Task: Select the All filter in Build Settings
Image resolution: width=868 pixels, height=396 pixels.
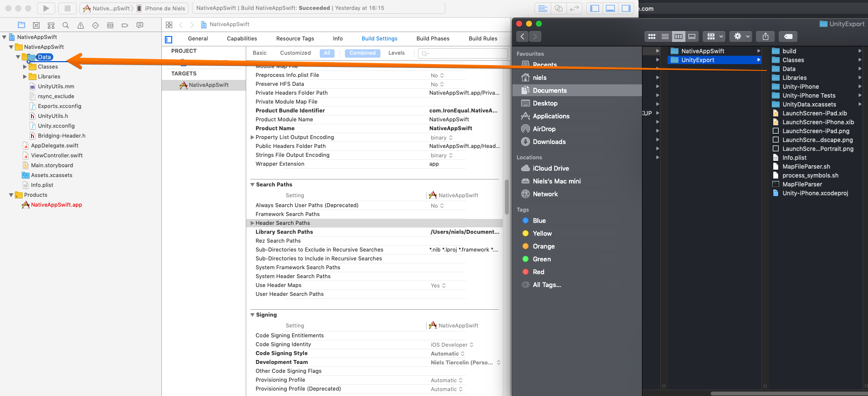Action: (327, 53)
